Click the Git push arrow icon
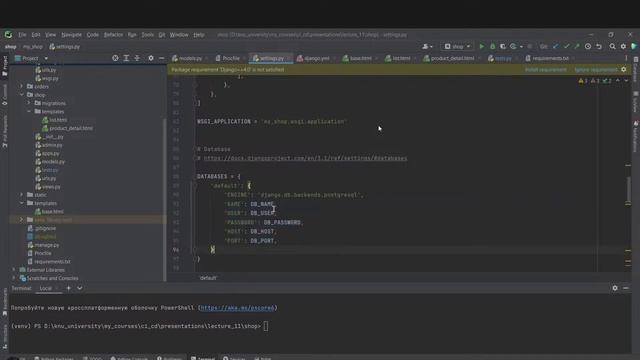Screen dimensions: 640x360 pos(577,47)
